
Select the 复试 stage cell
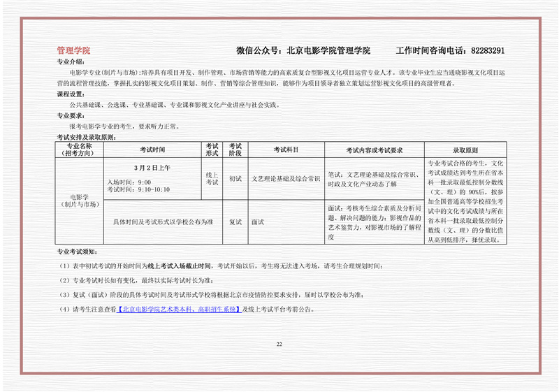[x=235, y=222]
